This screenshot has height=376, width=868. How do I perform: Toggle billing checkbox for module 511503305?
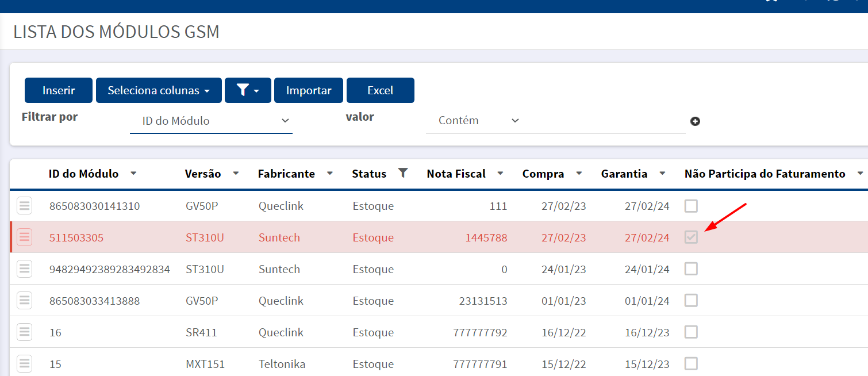point(691,237)
